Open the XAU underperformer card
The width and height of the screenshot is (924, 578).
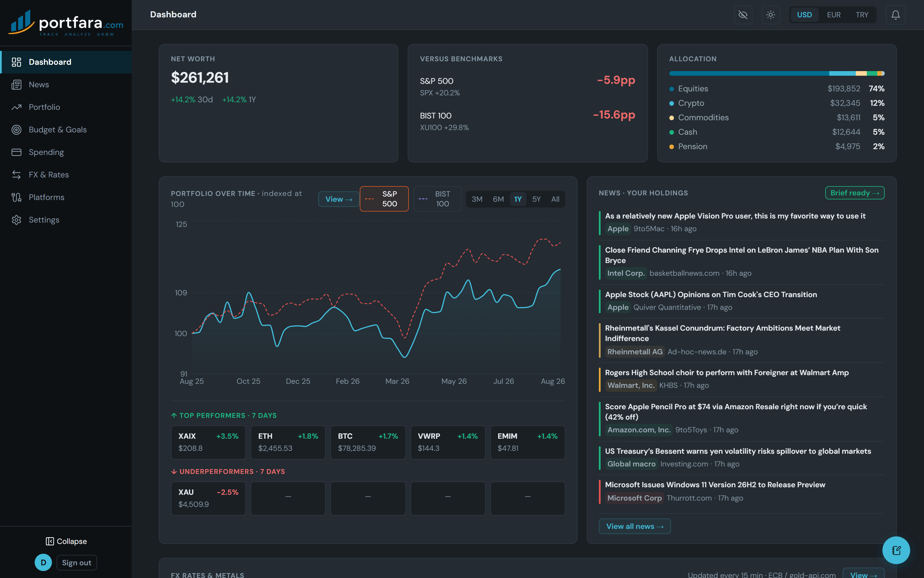coord(208,499)
